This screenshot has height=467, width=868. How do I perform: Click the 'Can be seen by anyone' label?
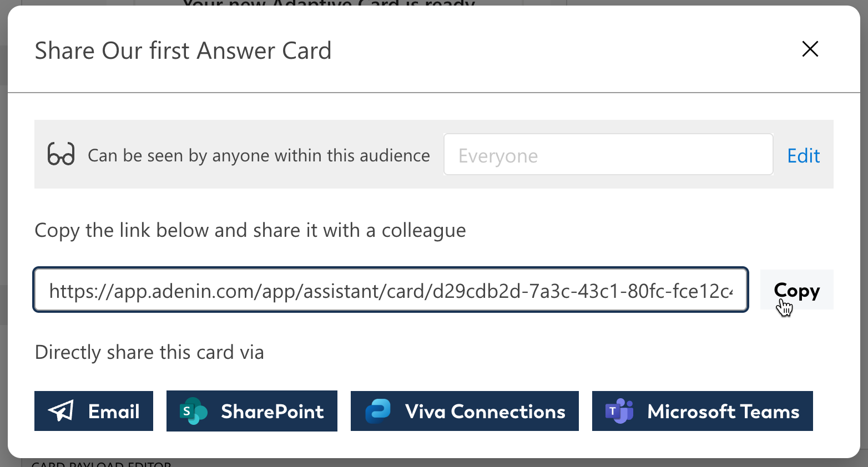click(259, 155)
